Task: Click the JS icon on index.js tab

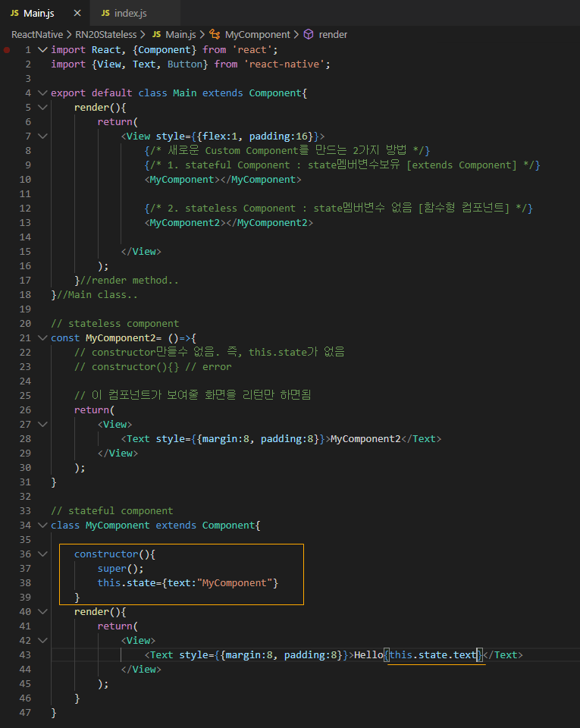Action: pyautogui.click(x=105, y=13)
